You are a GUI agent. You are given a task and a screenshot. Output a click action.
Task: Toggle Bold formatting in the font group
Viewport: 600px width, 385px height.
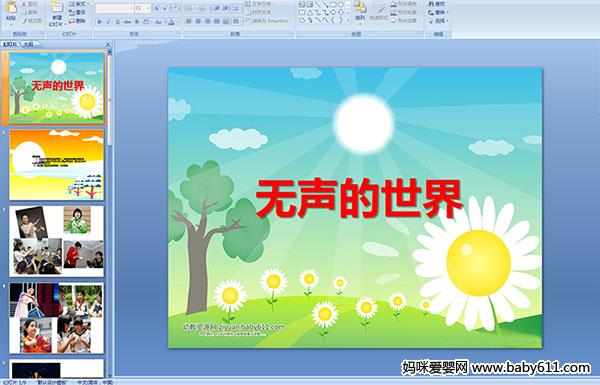click(x=99, y=22)
